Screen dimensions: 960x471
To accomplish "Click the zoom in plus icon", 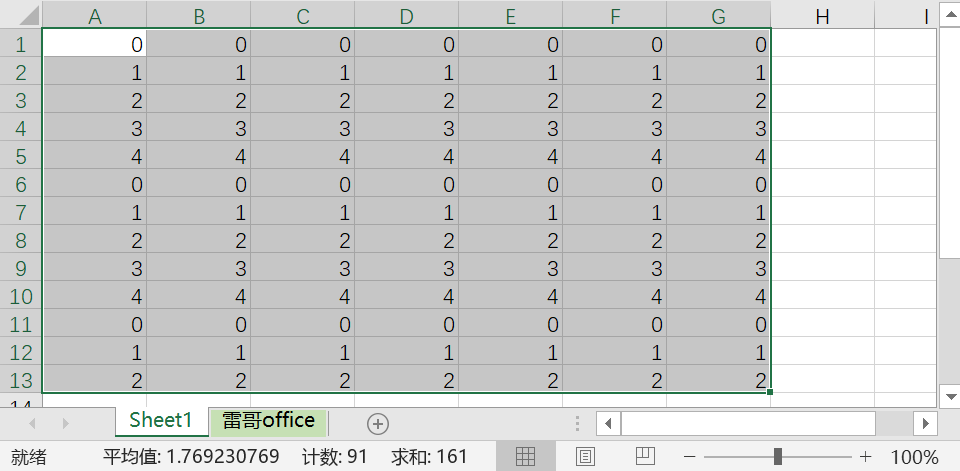I will (865, 457).
